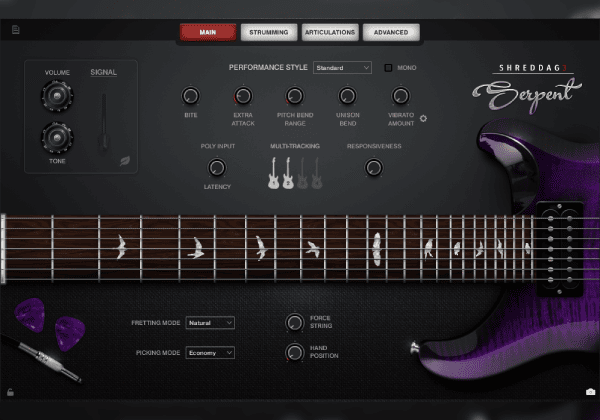Go to the Advanced tab
Screen dimensions: 600x420
pyautogui.click(x=390, y=32)
